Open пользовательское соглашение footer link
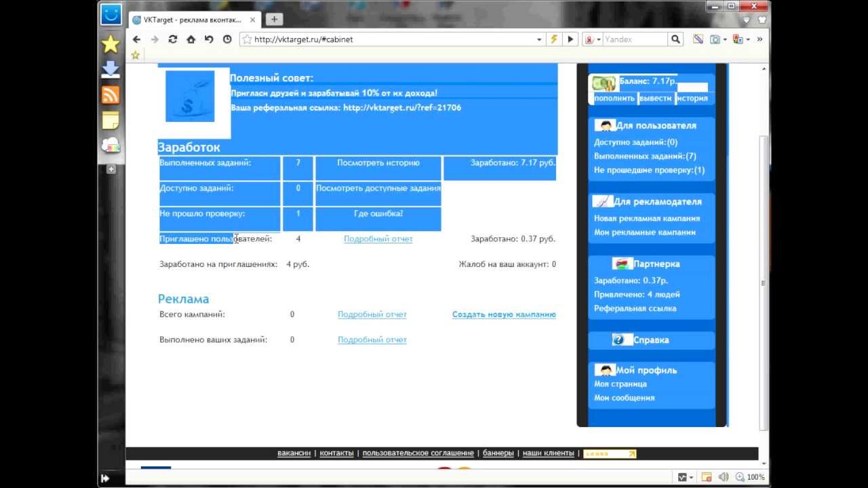This screenshot has height=488, width=868. click(x=418, y=453)
